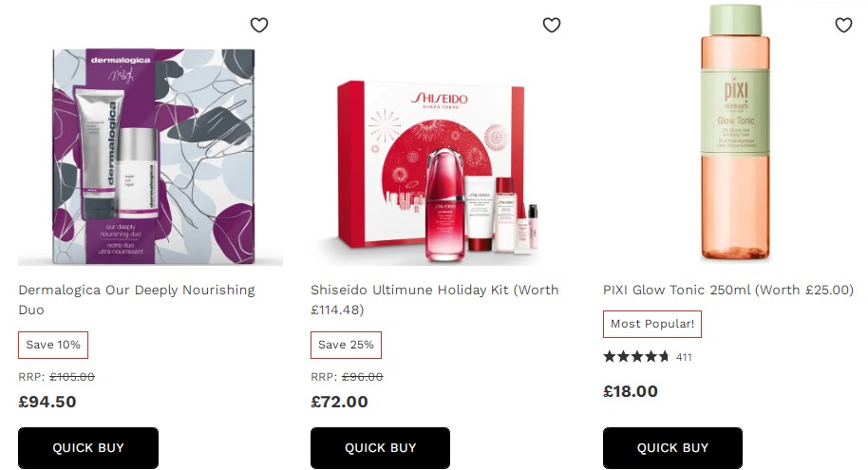Select the PIXI Glow Tonic 250ml title

[x=728, y=290]
